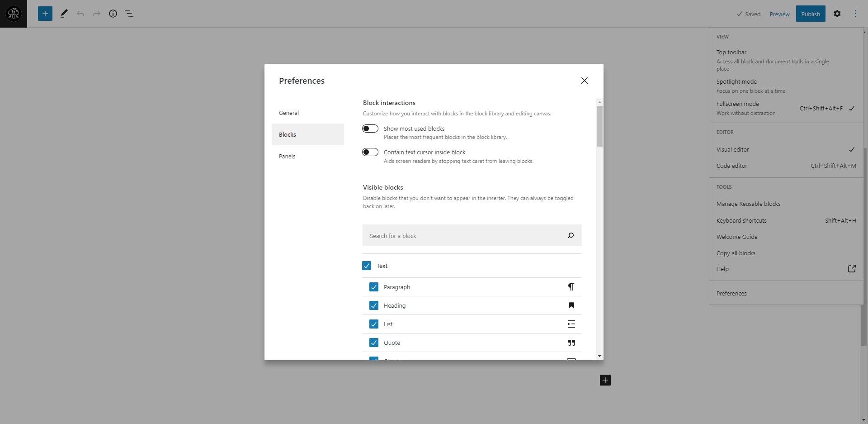The width and height of the screenshot is (868, 424).
Task: Publish the post
Action: (811, 14)
